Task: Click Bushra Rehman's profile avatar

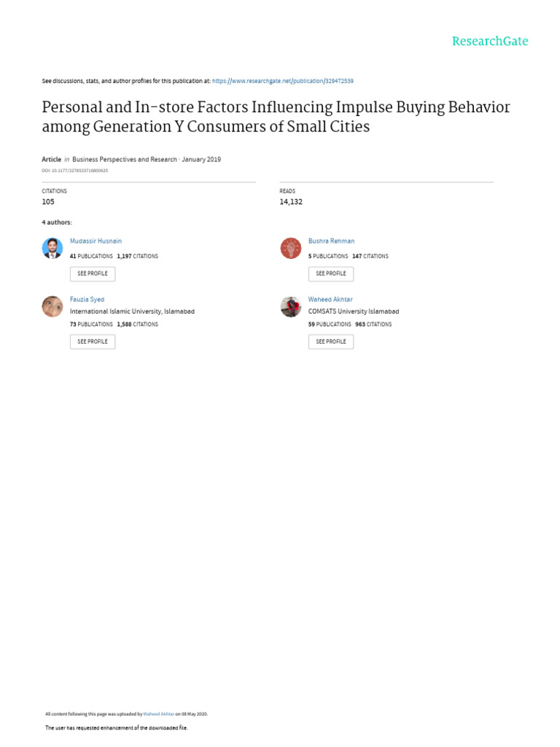Action: point(291,249)
